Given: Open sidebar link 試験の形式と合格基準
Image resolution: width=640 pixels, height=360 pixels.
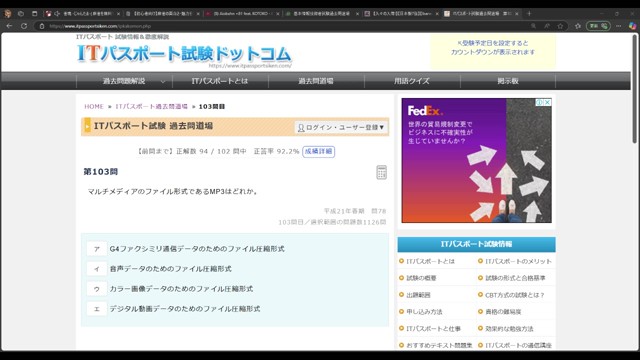Looking at the screenshot, I should [x=515, y=278].
